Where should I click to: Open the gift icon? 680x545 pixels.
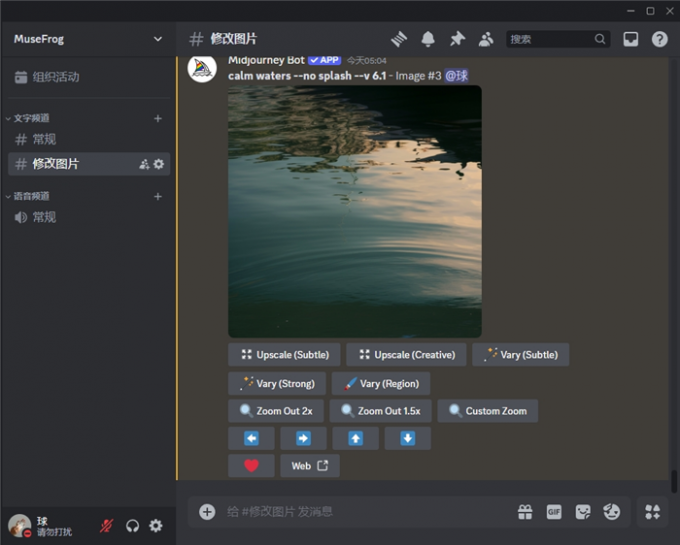(x=525, y=512)
